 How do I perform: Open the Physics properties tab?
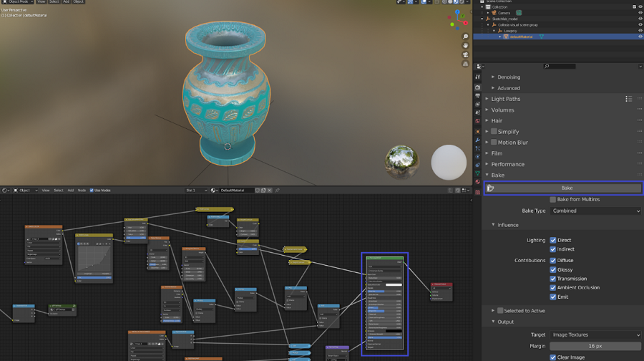pos(477,157)
